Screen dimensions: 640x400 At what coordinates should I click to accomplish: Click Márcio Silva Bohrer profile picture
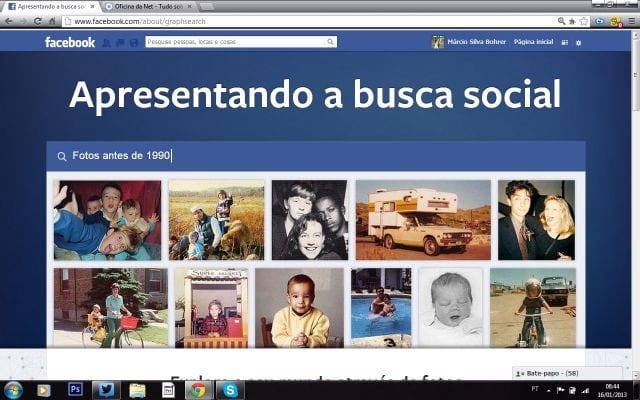tap(438, 42)
